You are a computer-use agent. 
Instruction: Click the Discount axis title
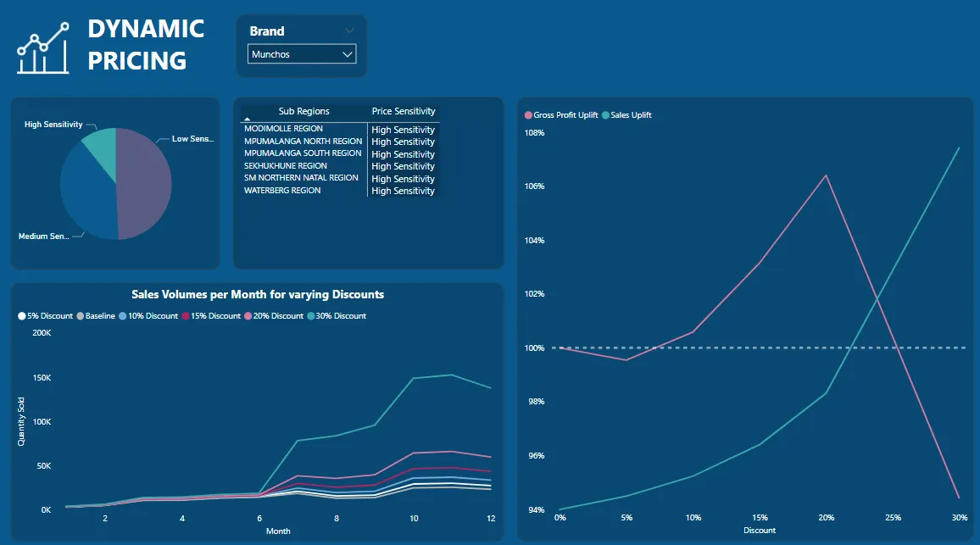(760, 531)
